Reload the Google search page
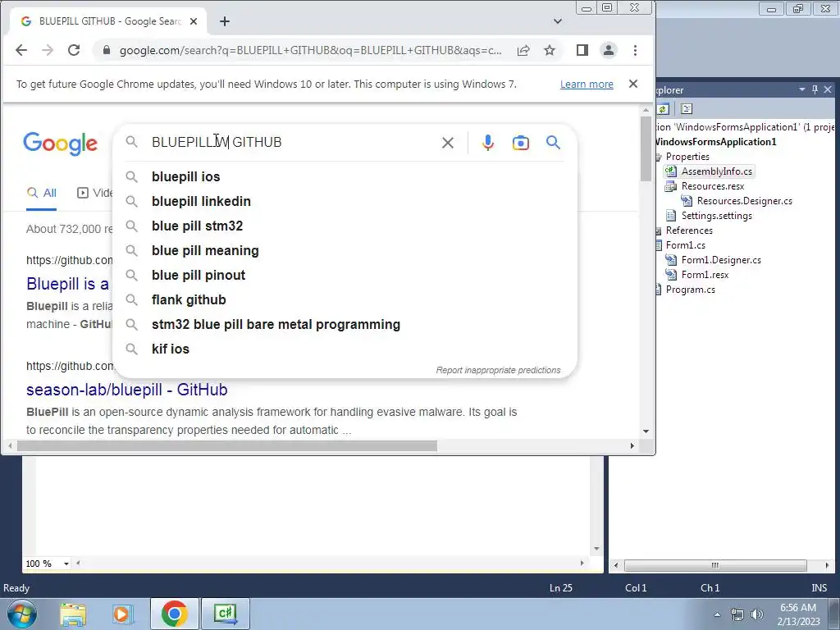 point(74,50)
